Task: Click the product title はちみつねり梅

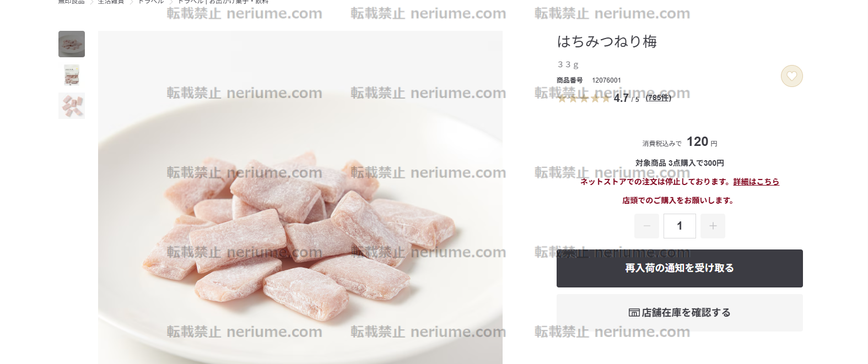Action: [x=607, y=41]
